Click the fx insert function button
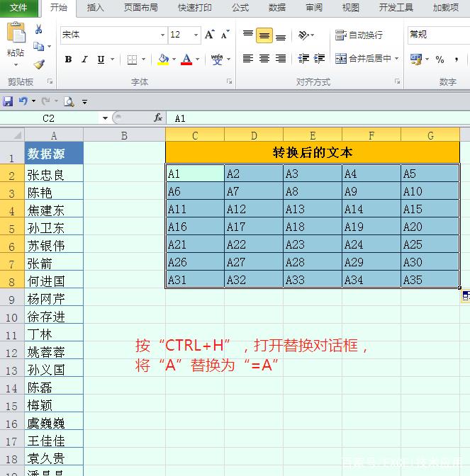 pos(158,118)
